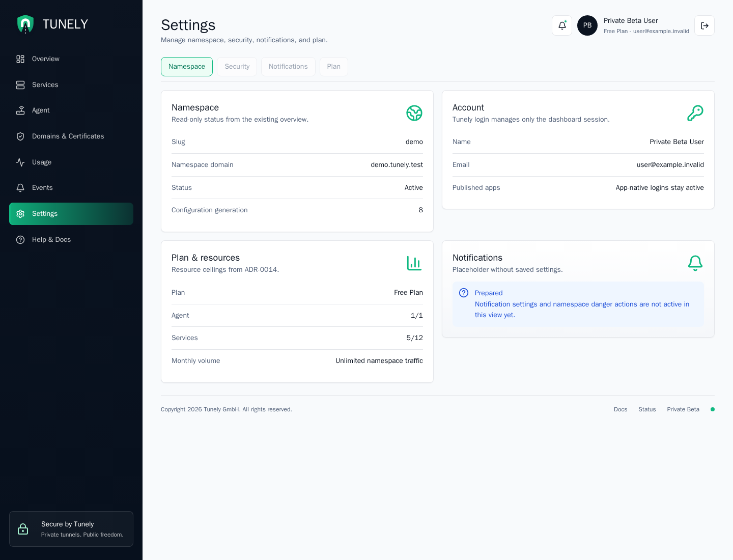Click the Services value 5/12
Image resolution: width=733 pixels, height=560 pixels.
[414, 338]
